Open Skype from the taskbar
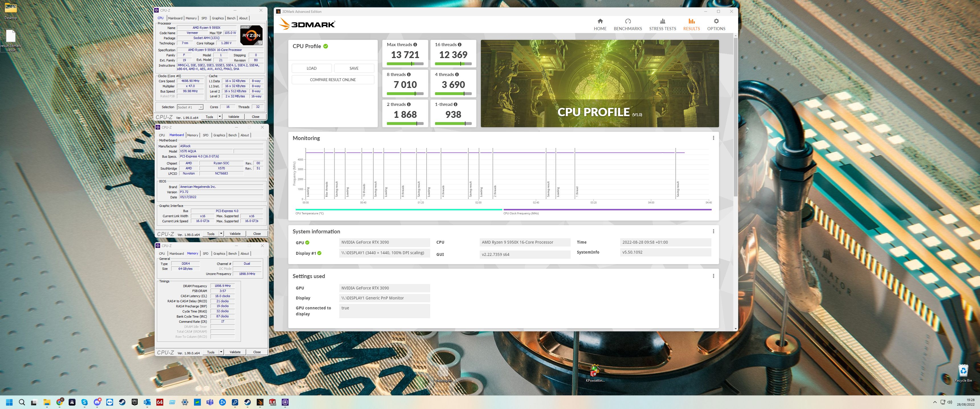Image resolution: width=980 pixels, height=409 pixels. point(84,402)
